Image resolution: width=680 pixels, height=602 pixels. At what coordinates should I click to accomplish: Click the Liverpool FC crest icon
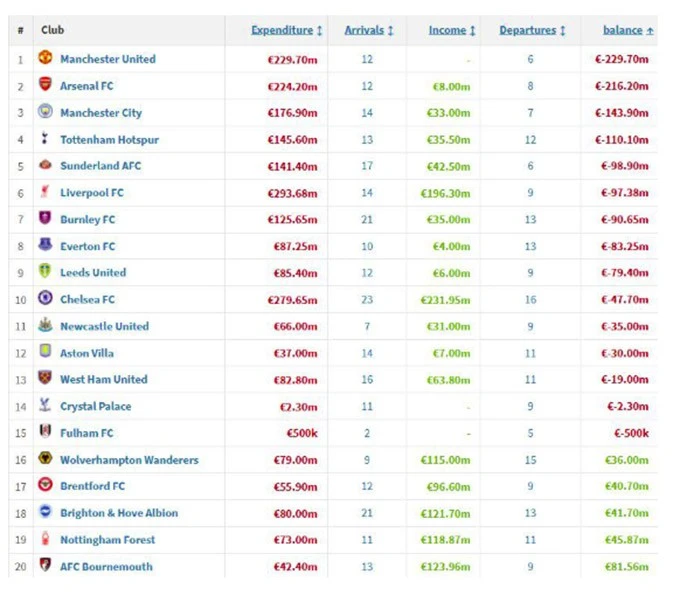coord(45,192)
